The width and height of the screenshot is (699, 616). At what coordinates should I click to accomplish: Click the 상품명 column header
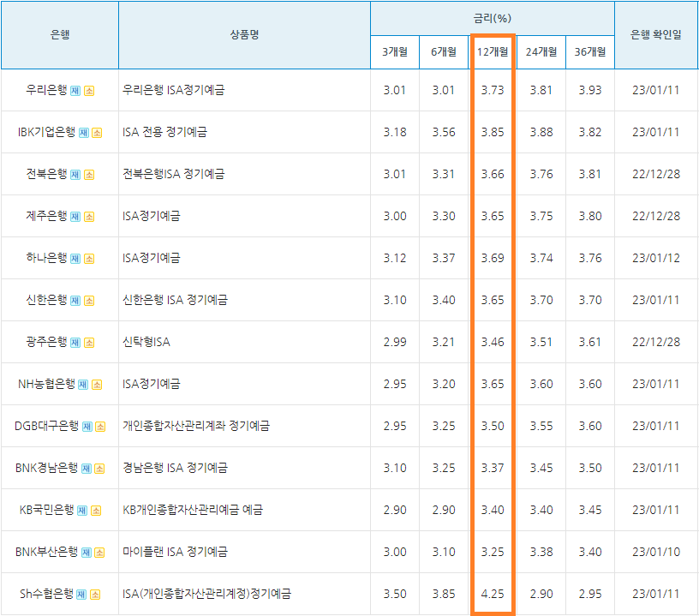pyautogui.click(x=244, y=35)
